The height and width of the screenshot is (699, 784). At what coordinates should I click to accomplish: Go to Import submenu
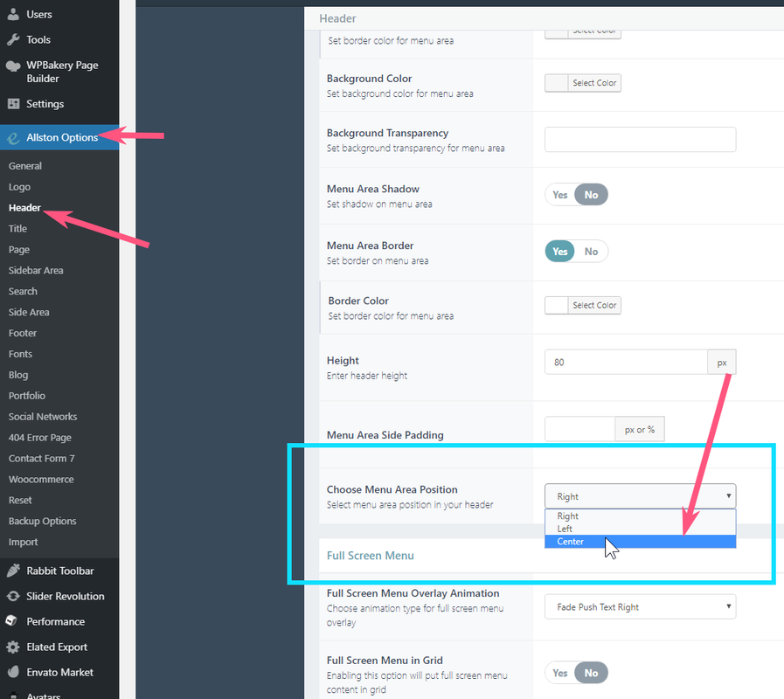[x=23, y=542]
